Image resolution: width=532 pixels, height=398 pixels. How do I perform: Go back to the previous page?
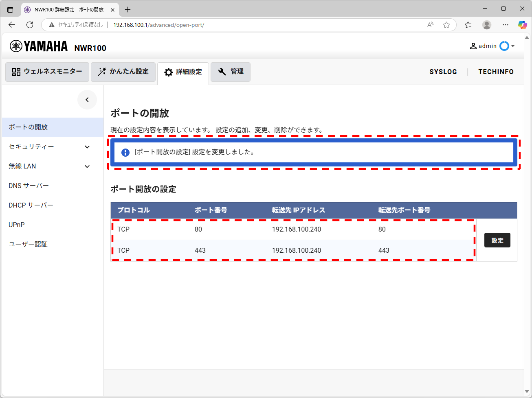(x=12, y=25)
